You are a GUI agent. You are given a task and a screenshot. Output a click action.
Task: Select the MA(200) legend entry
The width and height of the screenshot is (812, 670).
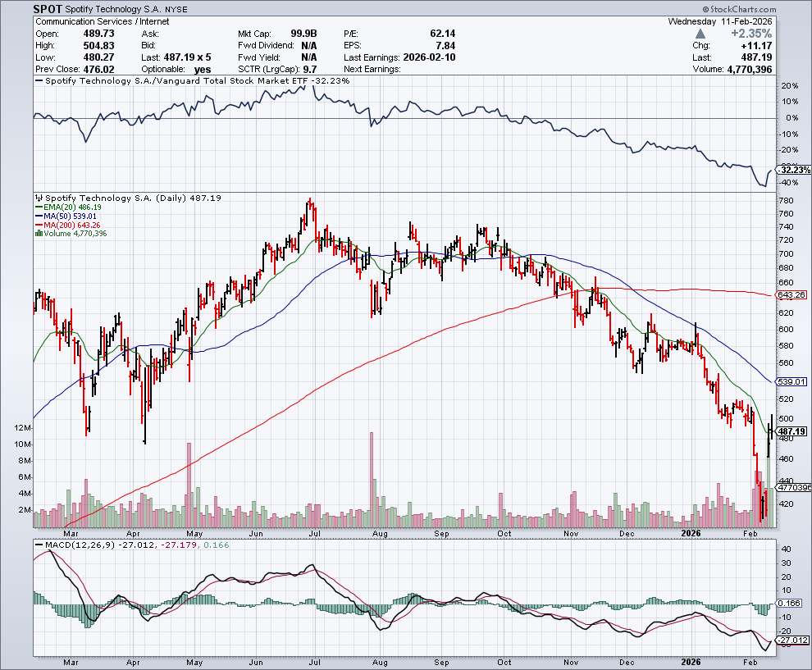coord(67,226)
